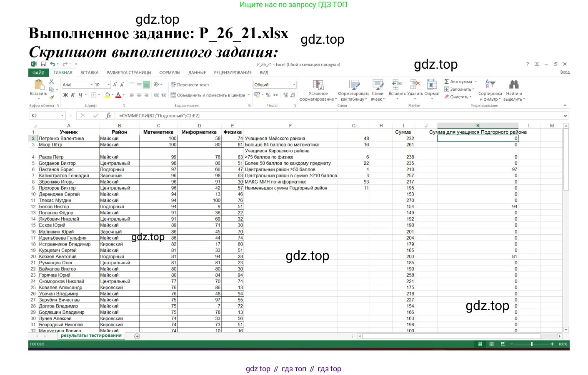Click Автосумма button

[460, 82]
